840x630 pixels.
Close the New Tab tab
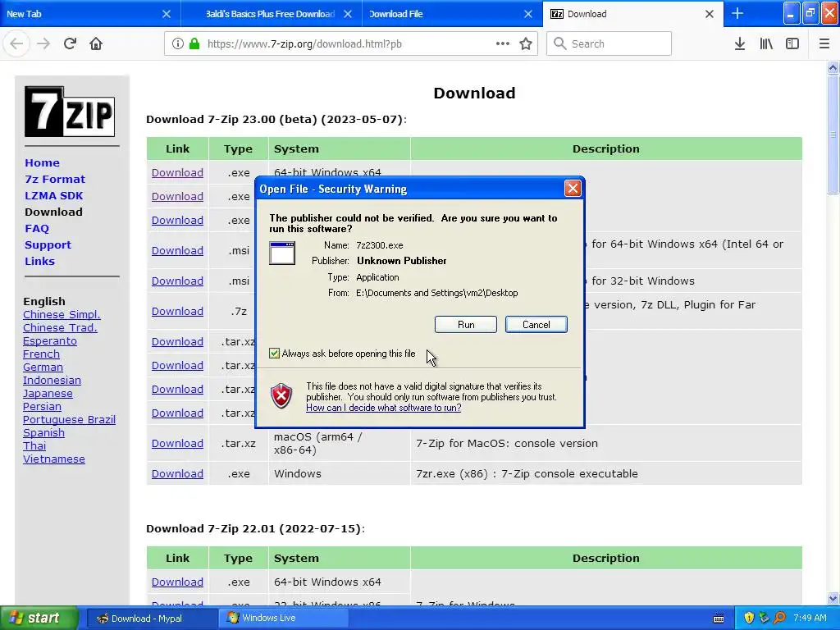coord(167,14)
